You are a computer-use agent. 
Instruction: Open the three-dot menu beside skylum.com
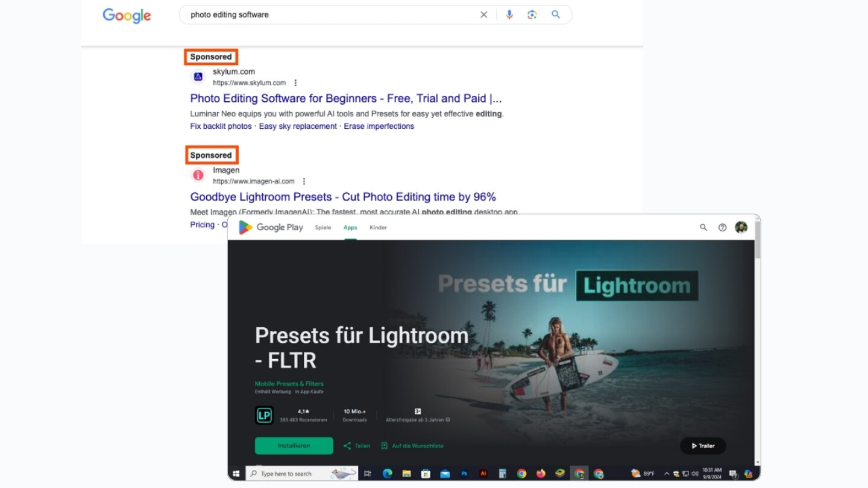coord(295,83)
